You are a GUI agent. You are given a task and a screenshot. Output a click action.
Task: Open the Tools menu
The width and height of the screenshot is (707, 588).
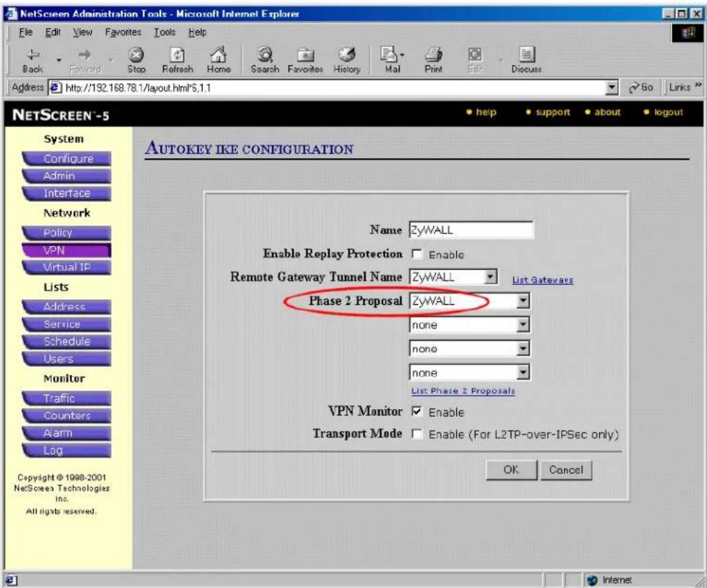[164, 32]
